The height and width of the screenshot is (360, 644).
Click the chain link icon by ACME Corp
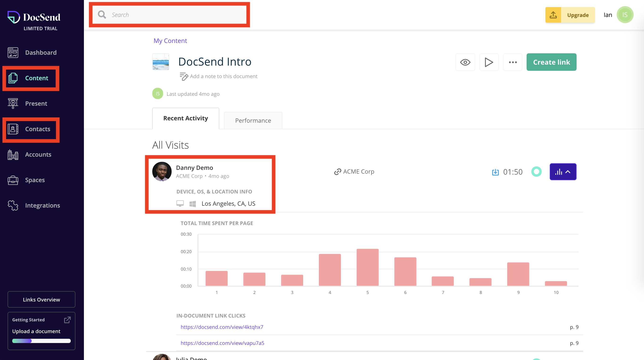click(338, 172)
